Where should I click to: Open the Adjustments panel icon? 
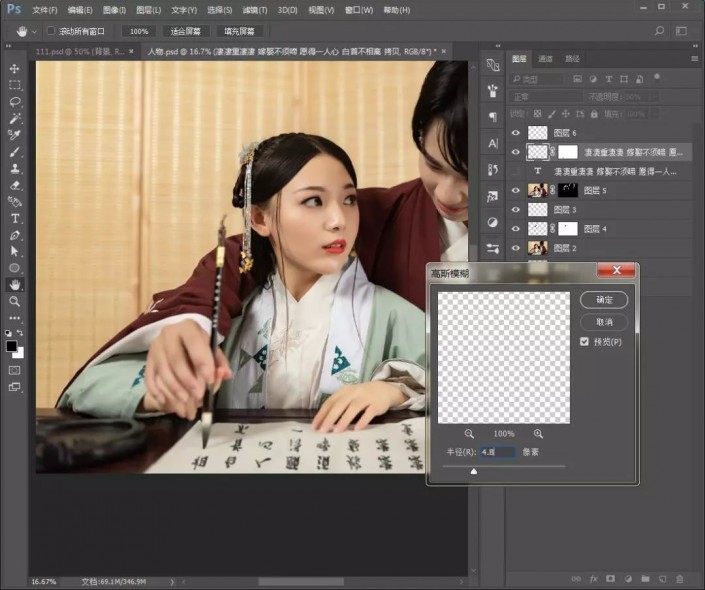coord(493,222)
